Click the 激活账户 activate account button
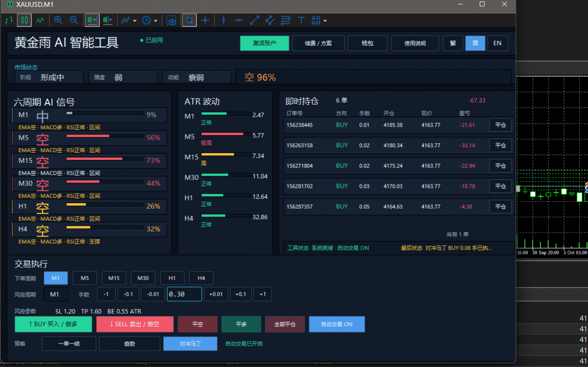This screenshot has width=588, height=367. tap(265, 43)
